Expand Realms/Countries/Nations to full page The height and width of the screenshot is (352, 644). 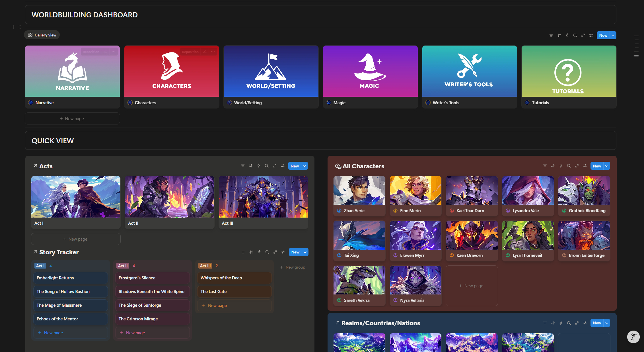tap(577, 323)
